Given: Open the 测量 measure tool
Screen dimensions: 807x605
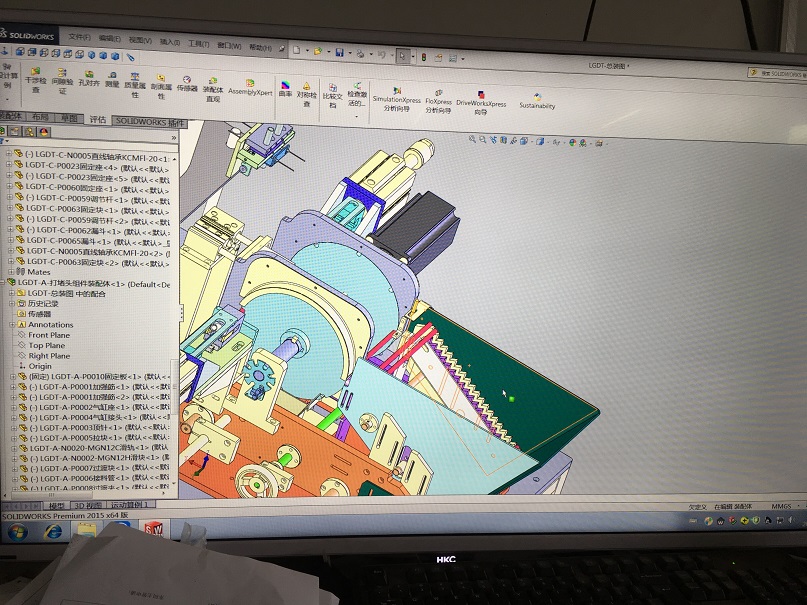Looking at the screenshot, I should point(113,79).
